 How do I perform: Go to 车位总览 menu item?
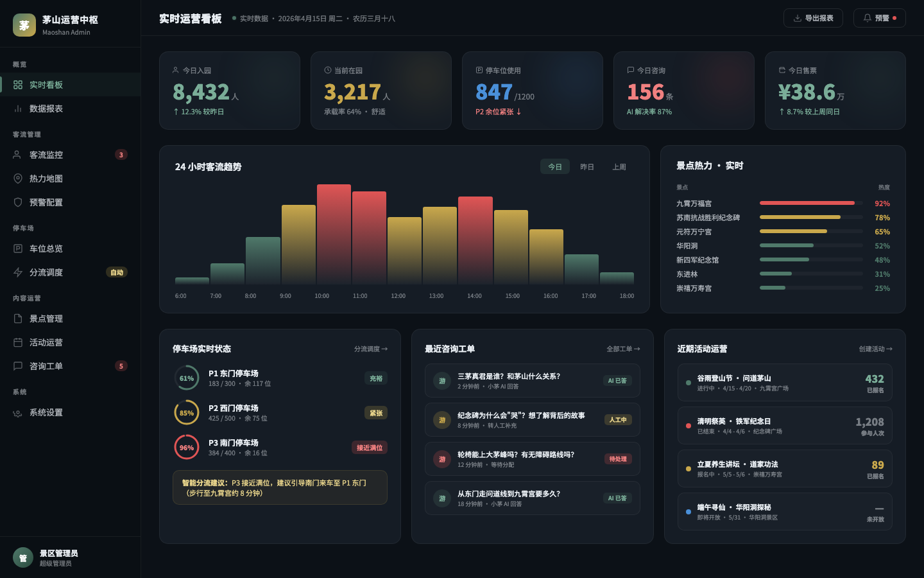click(70, 249)
